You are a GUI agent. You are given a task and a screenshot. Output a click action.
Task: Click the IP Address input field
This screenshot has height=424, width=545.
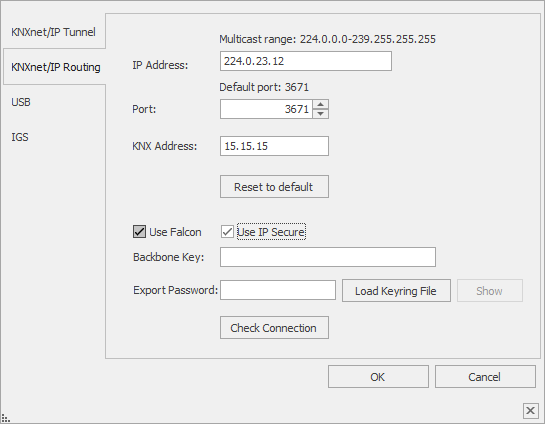click(x=306, y=61)
